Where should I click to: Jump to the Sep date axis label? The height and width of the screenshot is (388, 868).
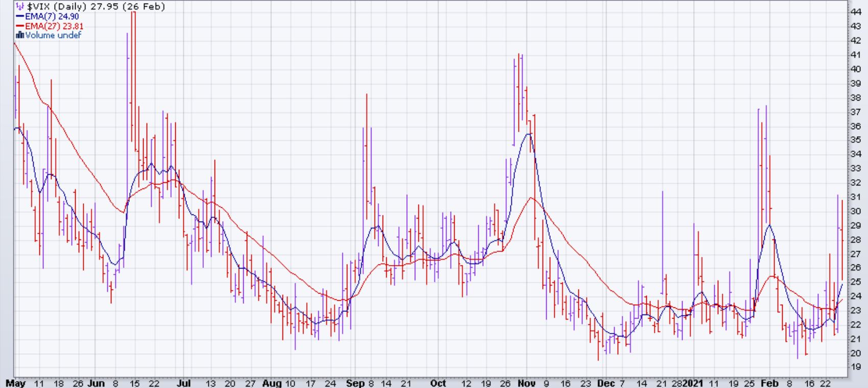click(355, 383)
